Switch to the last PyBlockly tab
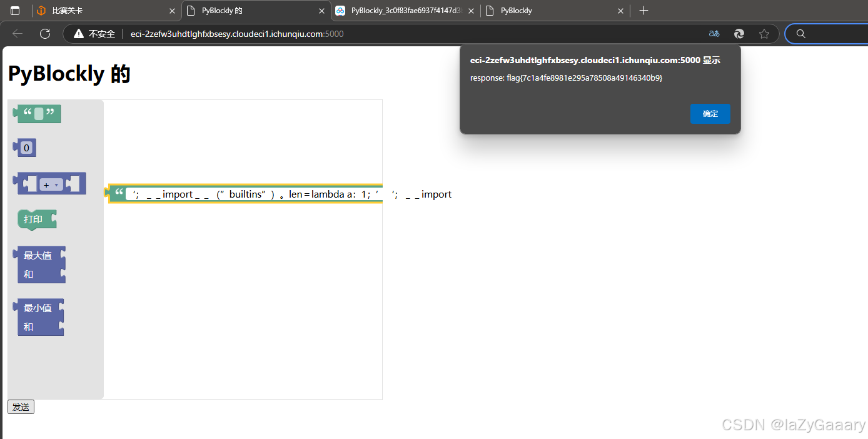868x439 pixels. (555, 11)
